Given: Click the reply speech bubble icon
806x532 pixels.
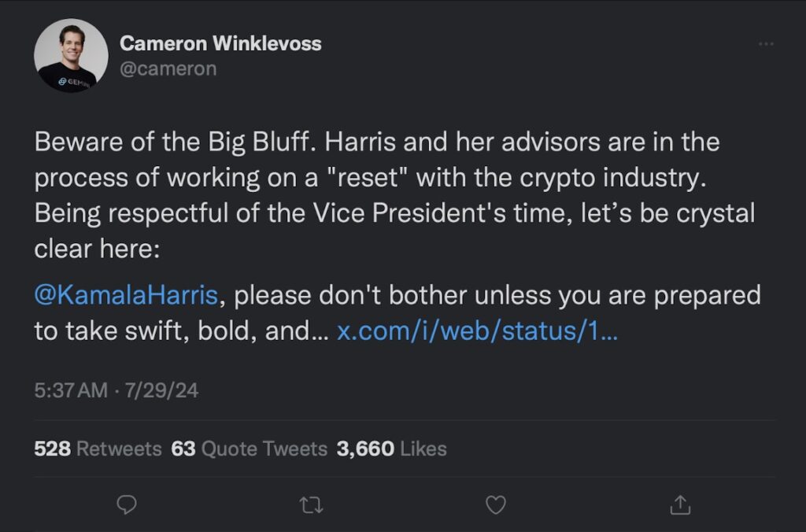Looking at the screenshot, I should pyautogui.click(x=127, y=504).
